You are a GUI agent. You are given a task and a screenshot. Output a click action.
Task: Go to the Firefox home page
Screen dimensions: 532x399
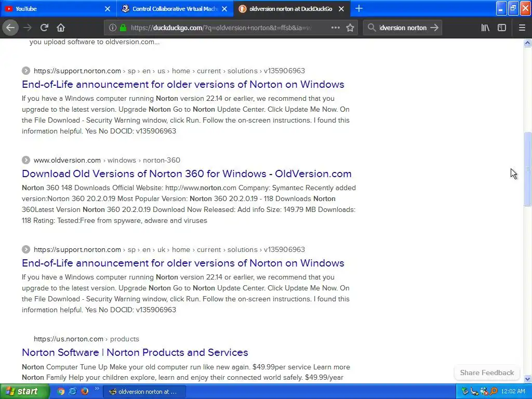tap(61, 28)
